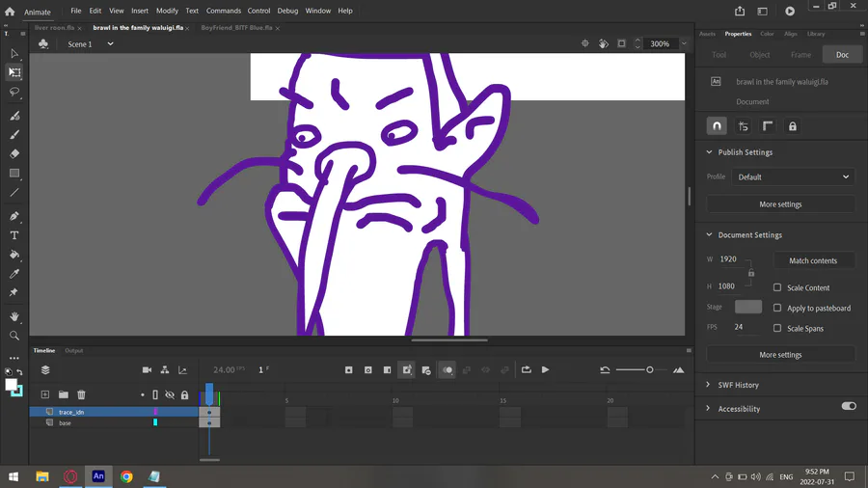Viewport: 868px width, 488px height.
Task: Open the Modify menu
Action: pos(167,11)
